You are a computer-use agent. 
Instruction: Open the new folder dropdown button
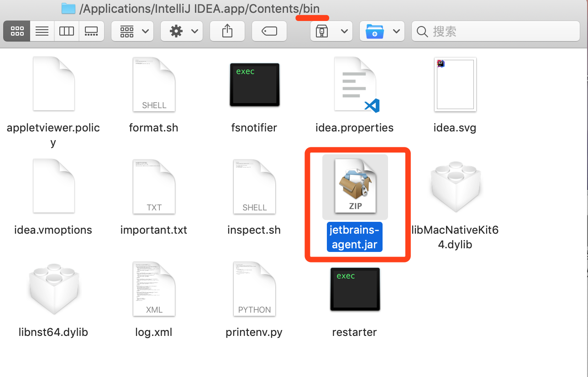382,31
